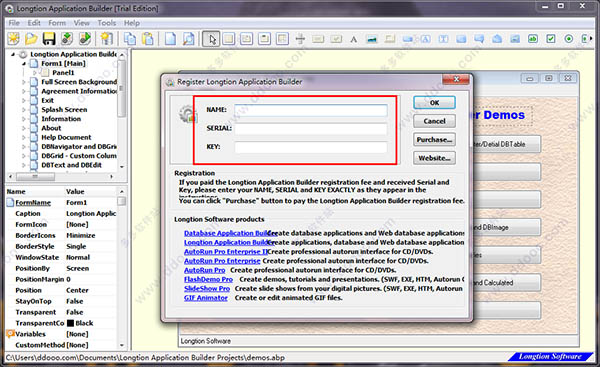Click the Open Project folder icon
This screenshot has width=600, height=367.
coord(31,39)
